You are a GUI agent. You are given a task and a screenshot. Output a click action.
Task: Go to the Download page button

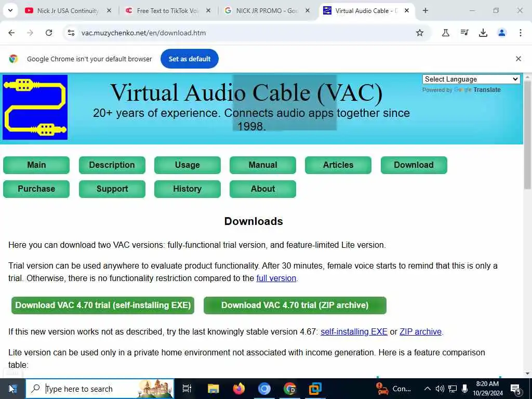click(414, 165)
